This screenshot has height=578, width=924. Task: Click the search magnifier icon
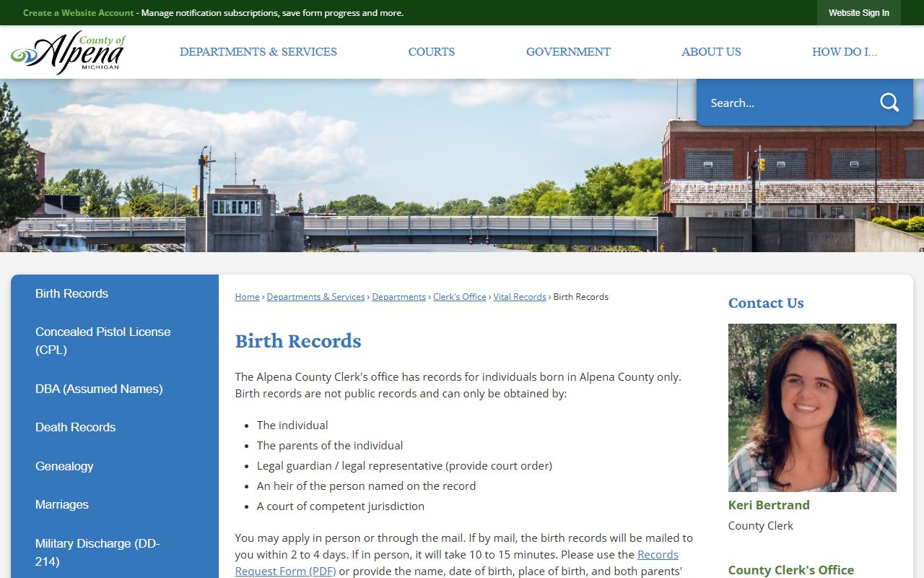point(889,103)
